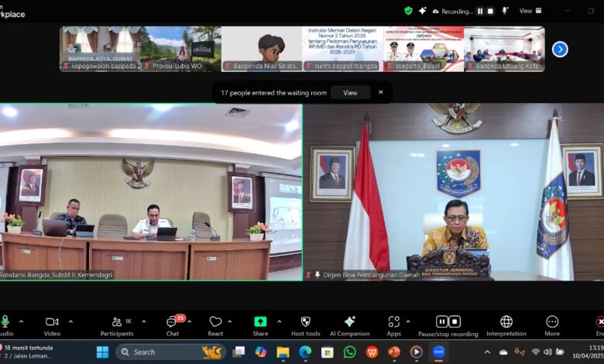The width and height of the screenshot is (604, 364).
Task: Open the Apps icon in toolbar
Action: (393, 322)
